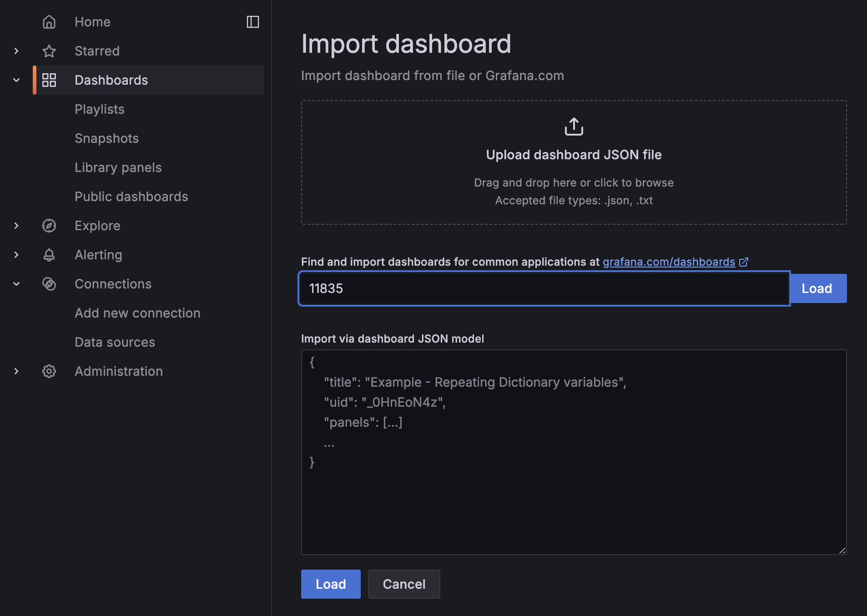Click the Administration gear icon
This screenshot has height=616, width=867.
pyautogui.click(x=49, y=371)
